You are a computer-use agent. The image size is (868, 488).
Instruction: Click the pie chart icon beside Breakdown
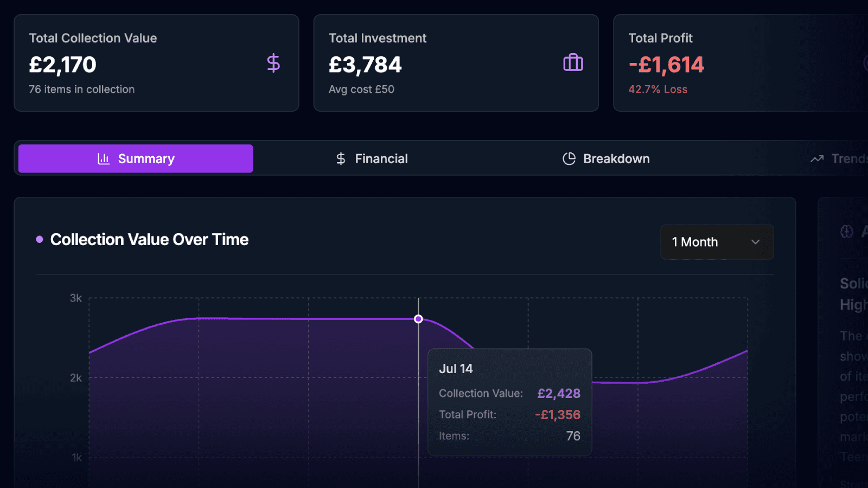pyautogui.click(x=569, y=158)
